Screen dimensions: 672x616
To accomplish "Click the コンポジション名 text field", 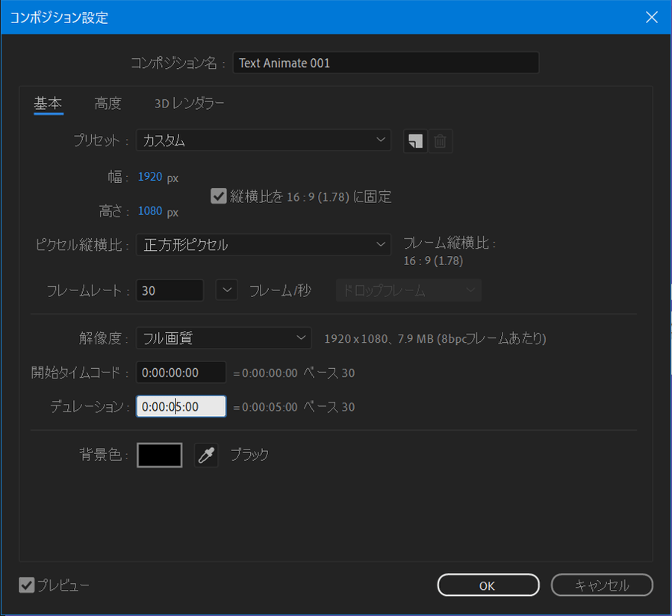I will coord(386,63).
